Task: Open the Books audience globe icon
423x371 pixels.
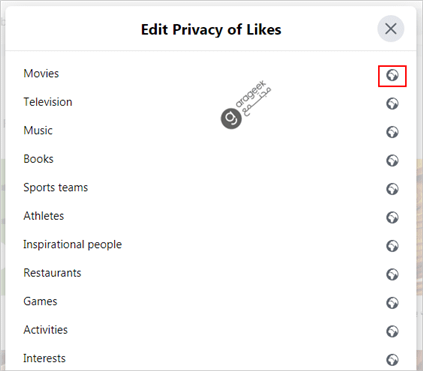Action: [392, 161]
